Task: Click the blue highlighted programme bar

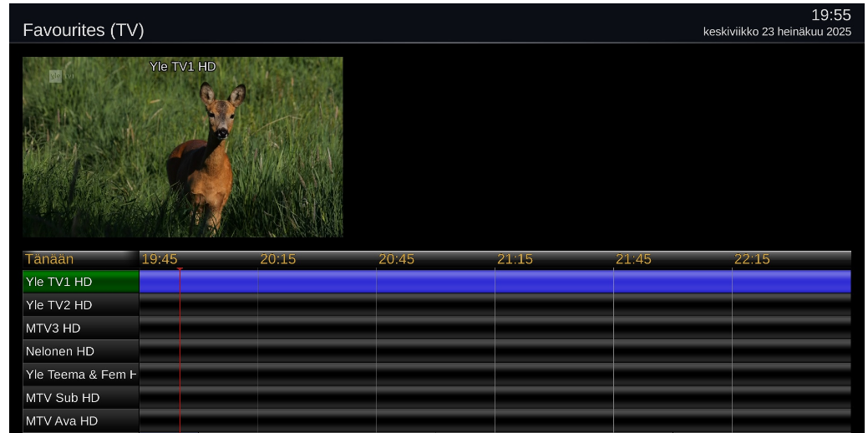Action: click(495, 282)
